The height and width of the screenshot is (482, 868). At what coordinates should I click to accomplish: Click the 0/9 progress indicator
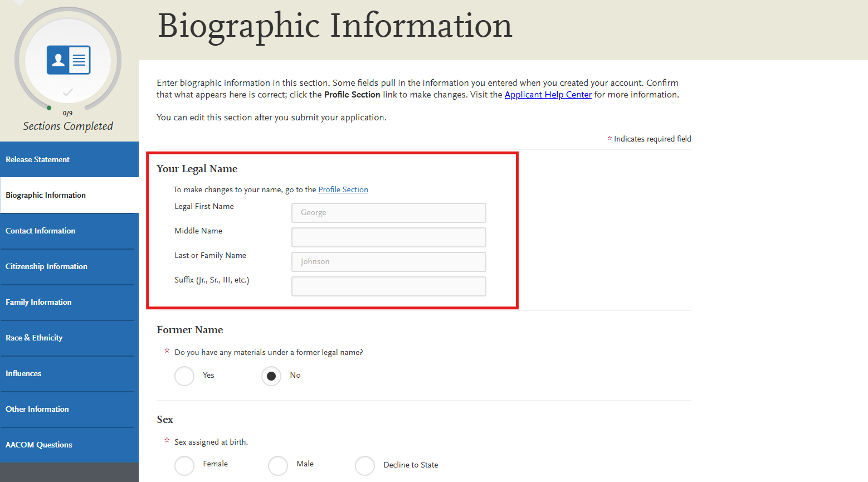[x=68, y=113]
